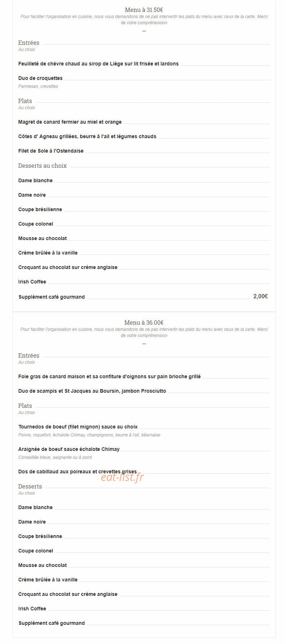This screenshot has width=285, height=644.
Task: Click Irish Coffee in second menu
Action: (32, 609)
